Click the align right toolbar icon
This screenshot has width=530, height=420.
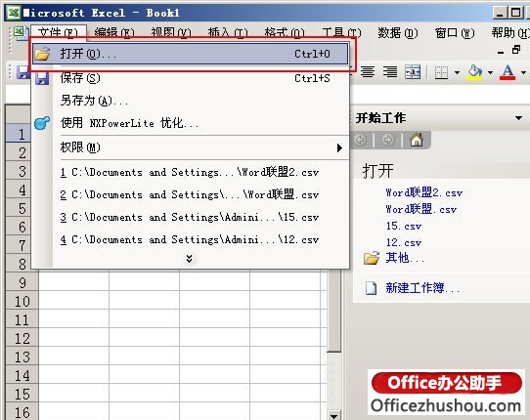click(x=390, y=71)
